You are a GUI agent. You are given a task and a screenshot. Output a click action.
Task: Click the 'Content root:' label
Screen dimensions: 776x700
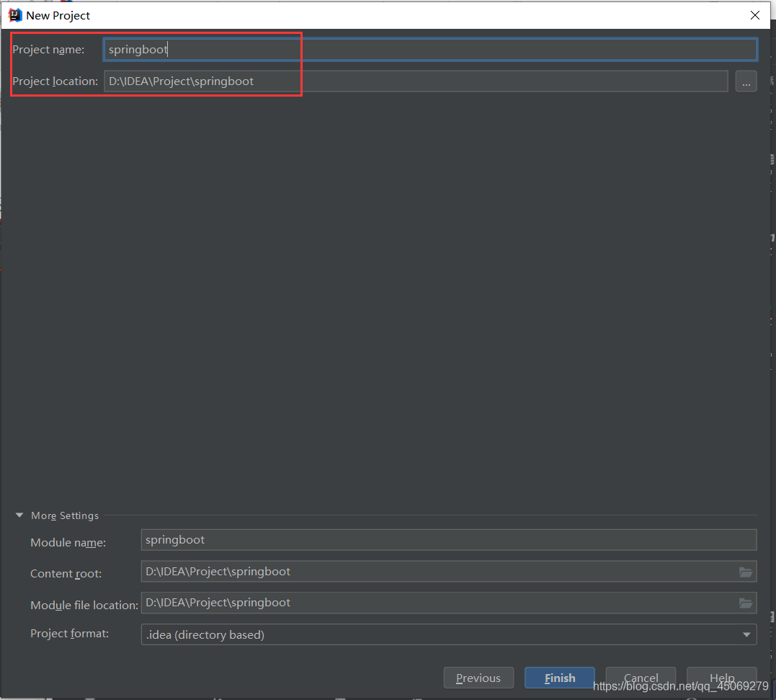click(x=66, y=573)
